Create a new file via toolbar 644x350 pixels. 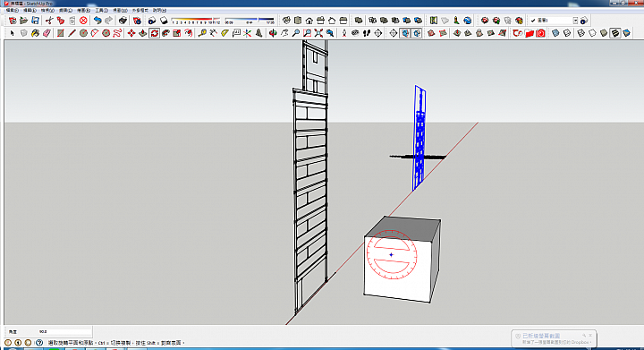13,20
